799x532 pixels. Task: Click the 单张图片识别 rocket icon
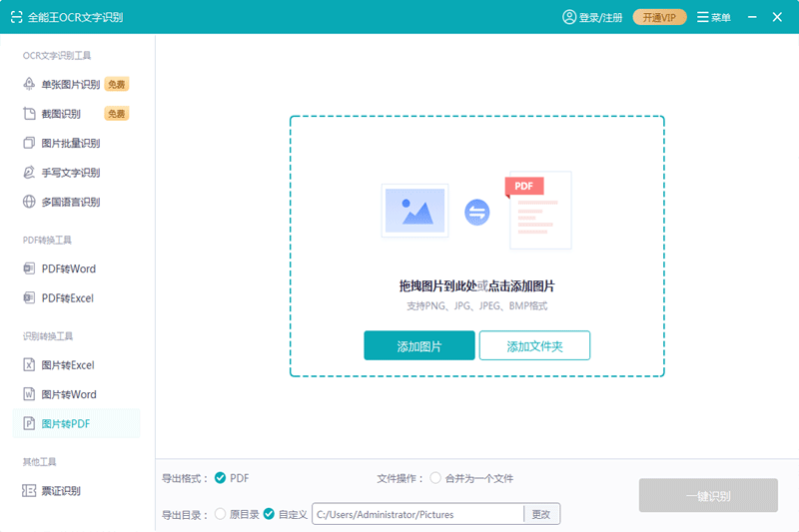[30, 85]
